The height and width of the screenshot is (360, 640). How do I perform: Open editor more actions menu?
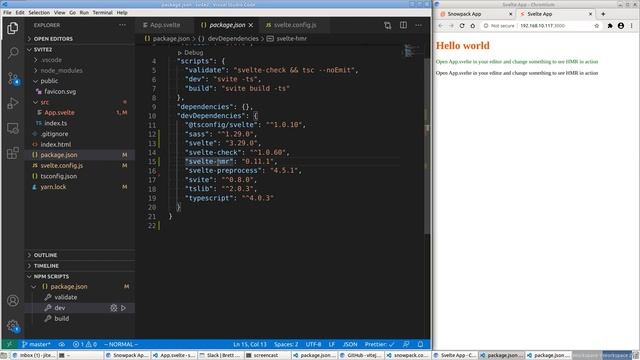point(419,25)
